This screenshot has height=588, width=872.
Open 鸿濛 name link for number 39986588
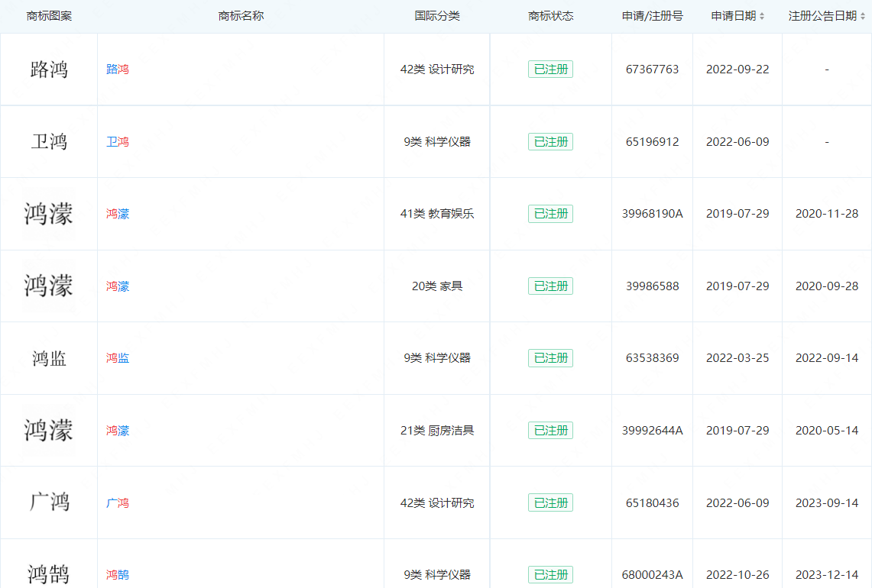coord(118,286)
